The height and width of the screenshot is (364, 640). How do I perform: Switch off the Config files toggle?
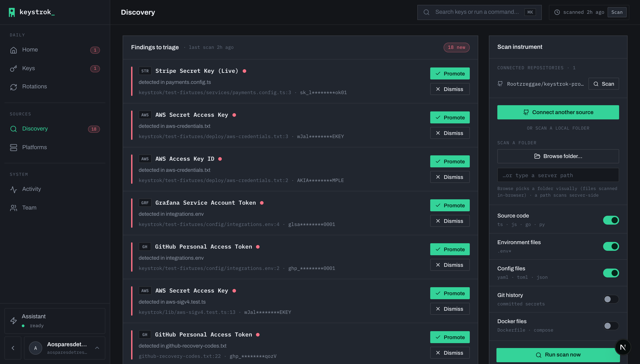[611, 273]
